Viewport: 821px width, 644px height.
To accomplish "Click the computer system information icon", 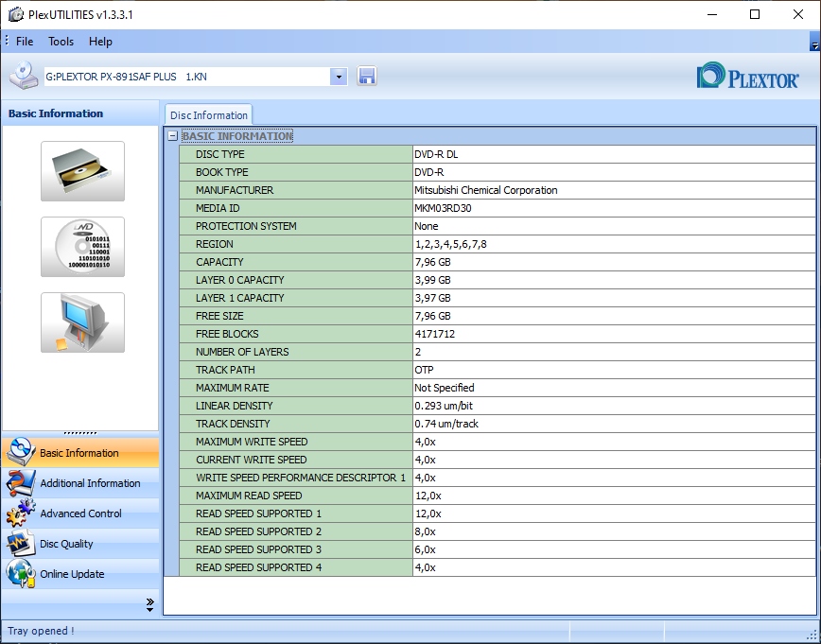I will [x=82, y=322].
